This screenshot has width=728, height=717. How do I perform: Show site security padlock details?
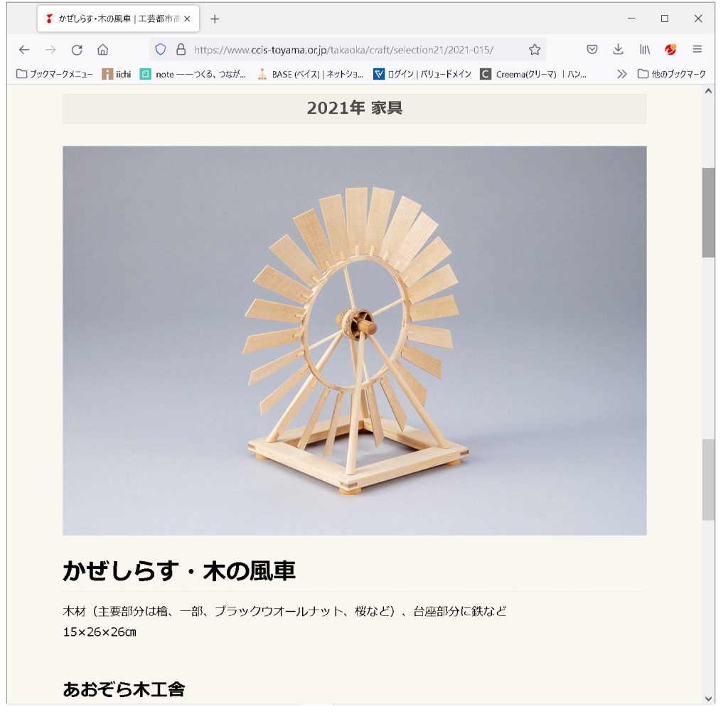tap(181, 50)
